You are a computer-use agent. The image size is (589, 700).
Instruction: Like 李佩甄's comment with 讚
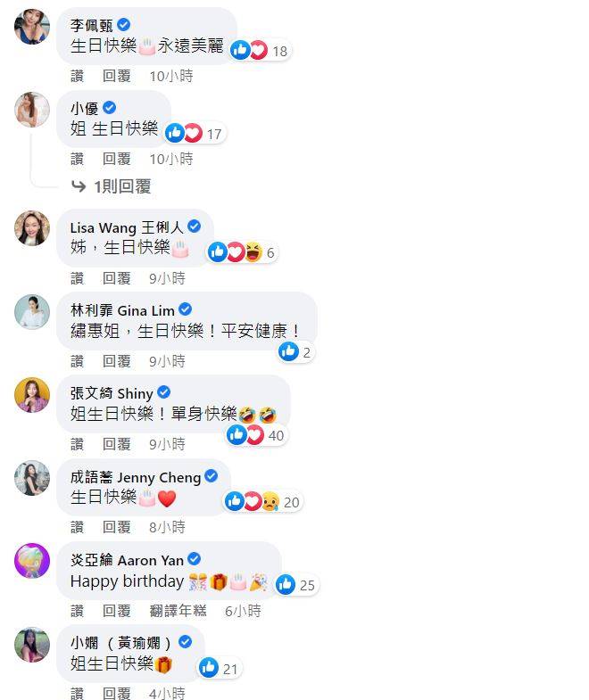pos(77,76)
